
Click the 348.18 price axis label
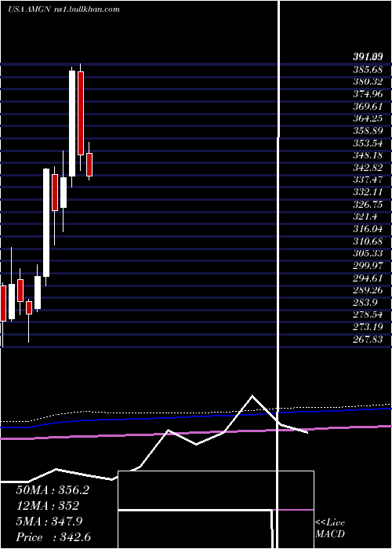(368, 155)
